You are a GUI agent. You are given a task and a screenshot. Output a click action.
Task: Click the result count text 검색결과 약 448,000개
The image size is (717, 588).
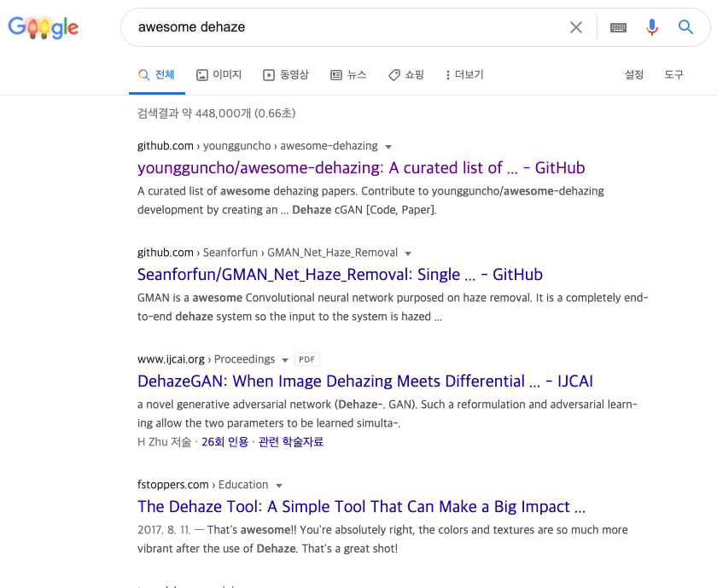tap(216, 113)
